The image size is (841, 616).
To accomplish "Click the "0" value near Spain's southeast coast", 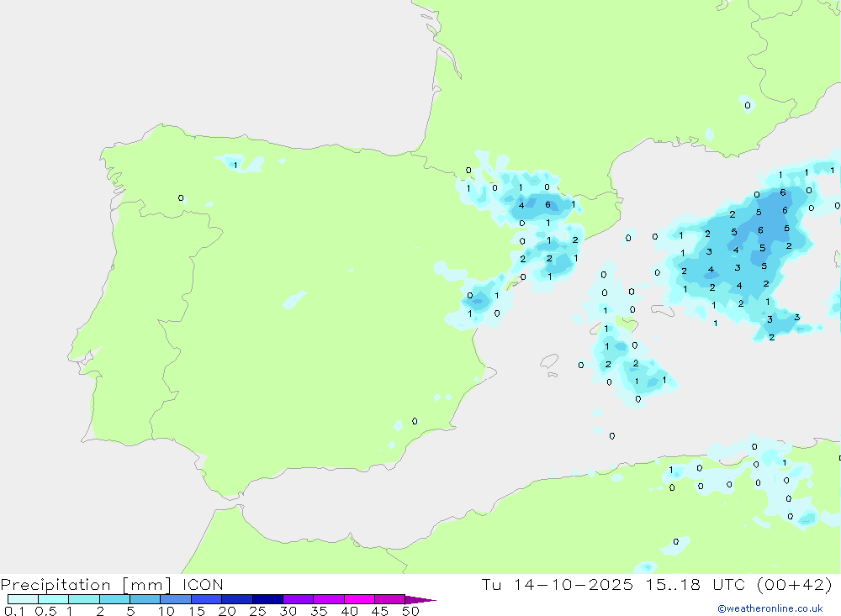I will tap(415, 421).
